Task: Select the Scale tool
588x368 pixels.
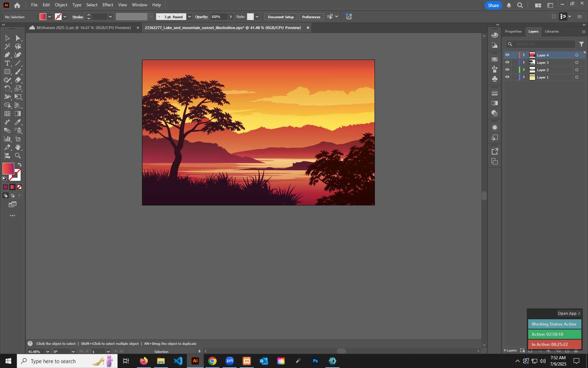Action: [x=18, y=88]
